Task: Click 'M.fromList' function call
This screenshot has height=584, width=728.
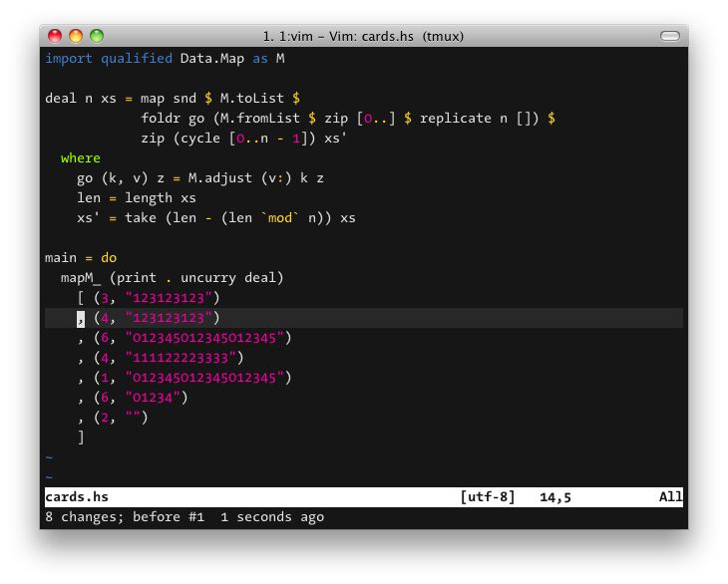Action: click(260, 119)
